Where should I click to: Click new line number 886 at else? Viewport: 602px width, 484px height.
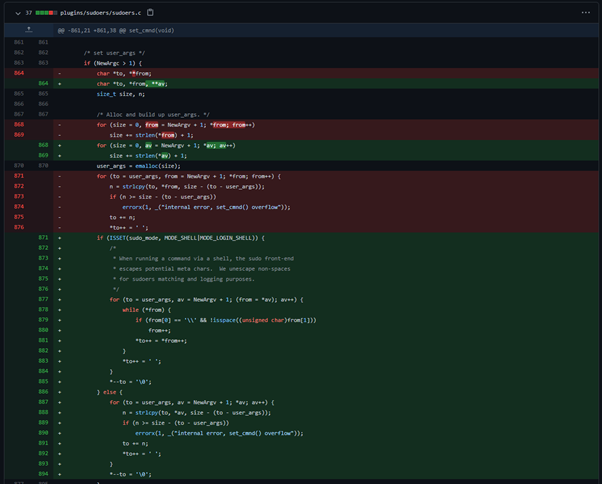pos(43,392)
